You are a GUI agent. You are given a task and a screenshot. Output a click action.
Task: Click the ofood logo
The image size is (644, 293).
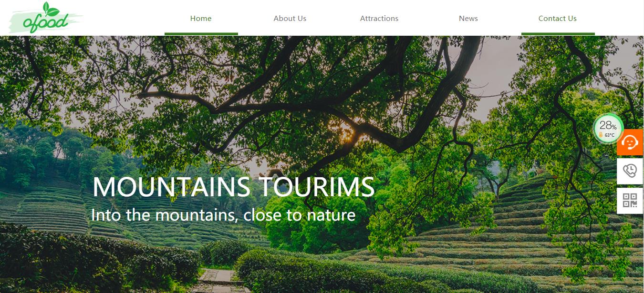pyautogui.click(x=46, y=18)
